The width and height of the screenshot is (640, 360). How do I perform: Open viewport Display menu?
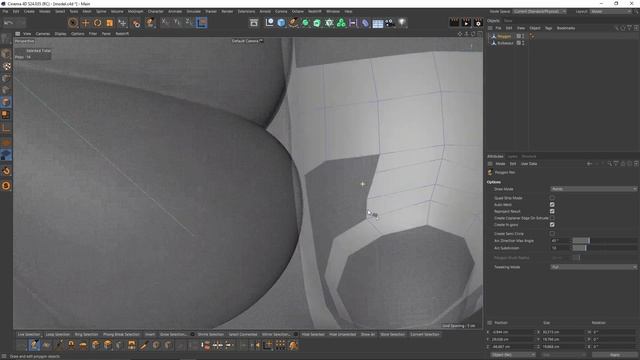[x=60, y=34]
